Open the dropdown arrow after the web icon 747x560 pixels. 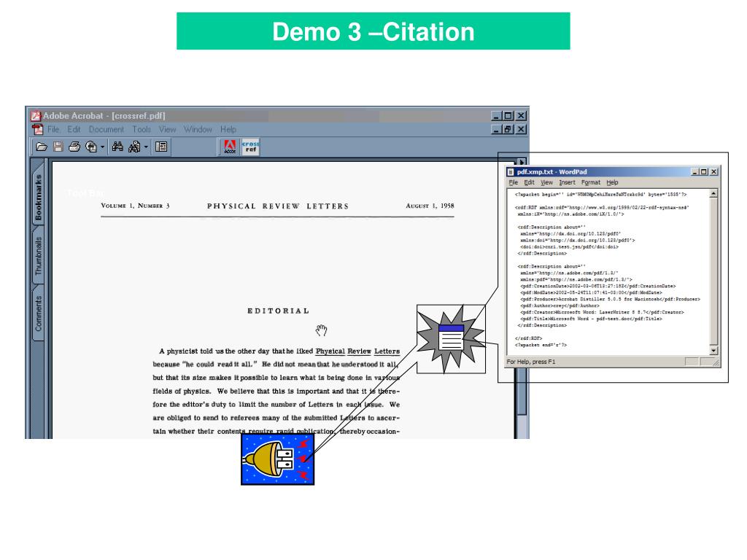[102, 147]
